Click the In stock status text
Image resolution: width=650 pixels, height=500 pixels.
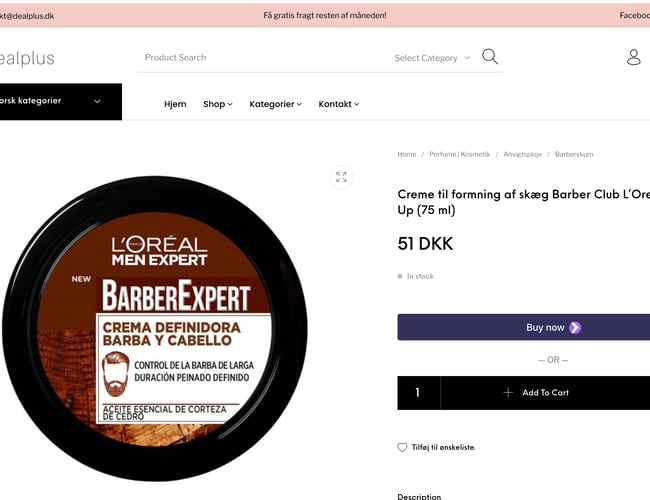(x=420, y=276)
